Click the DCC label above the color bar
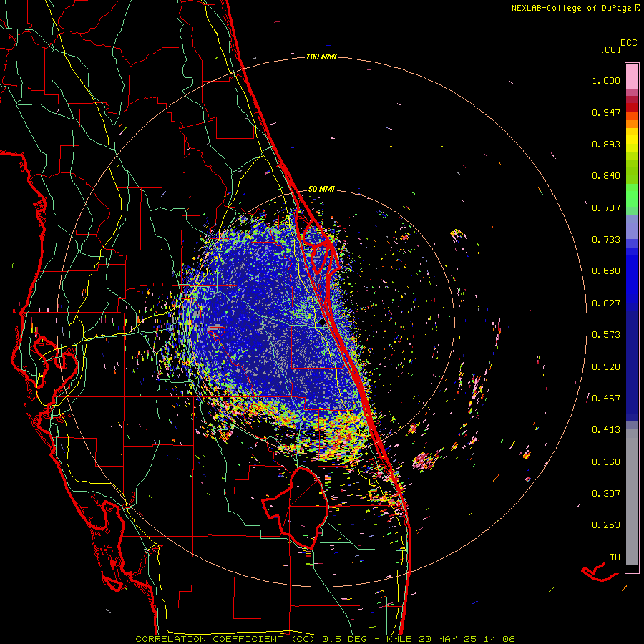 click(x=629, y=43)
